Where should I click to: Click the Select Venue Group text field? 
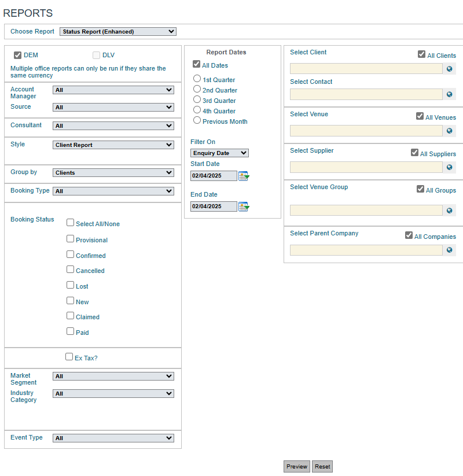pyautogui.click(x=366, y=211)
